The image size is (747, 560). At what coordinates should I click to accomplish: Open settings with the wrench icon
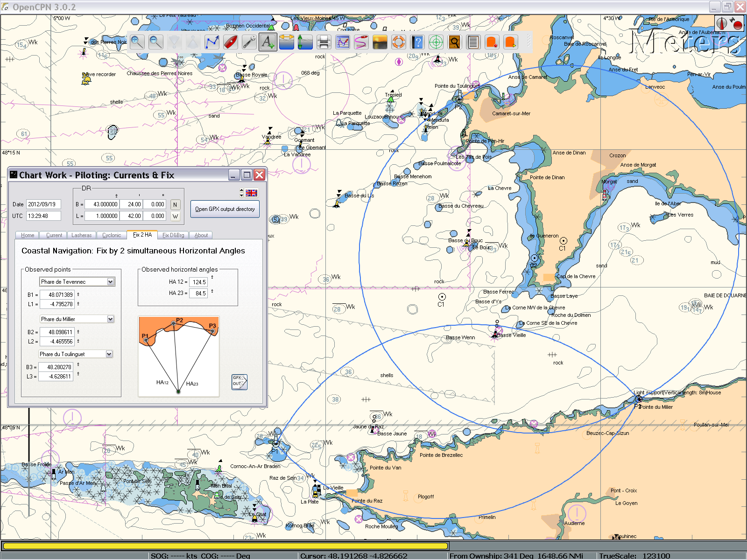point(249,42)
